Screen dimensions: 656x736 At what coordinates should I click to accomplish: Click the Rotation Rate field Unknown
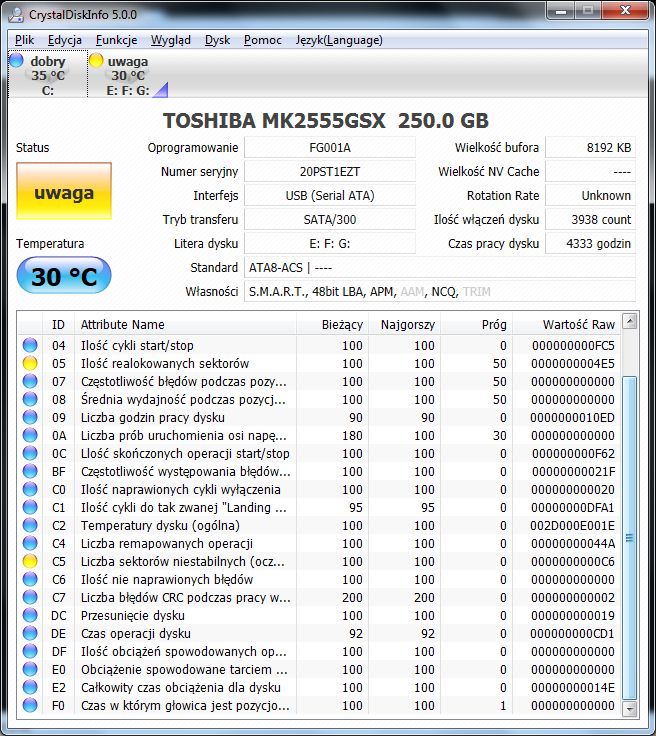[590, 196]
